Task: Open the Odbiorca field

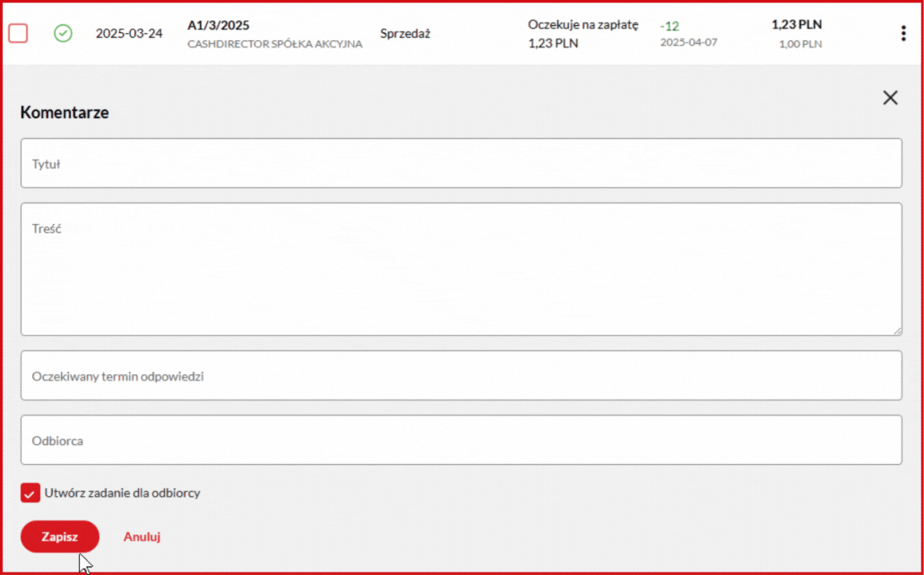Action: (x=462, y=440)
